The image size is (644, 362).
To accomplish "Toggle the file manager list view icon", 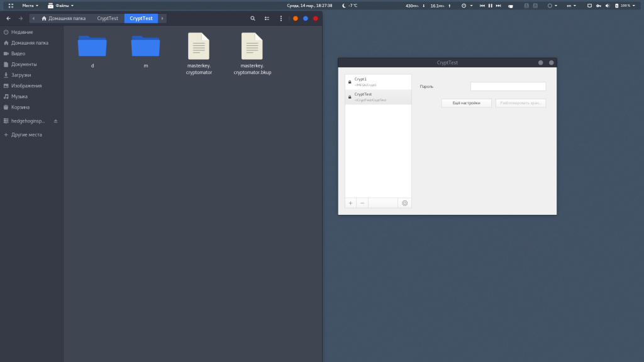I will [x=267, y=19].
